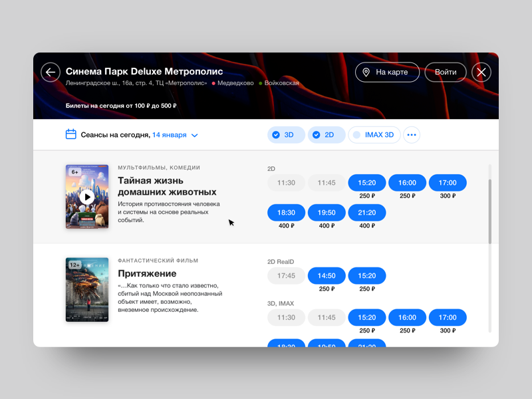Image resolution: width=532 pixels, height=399 pixels.
Task: Click the Медведково metro station label
Action: 235,83
